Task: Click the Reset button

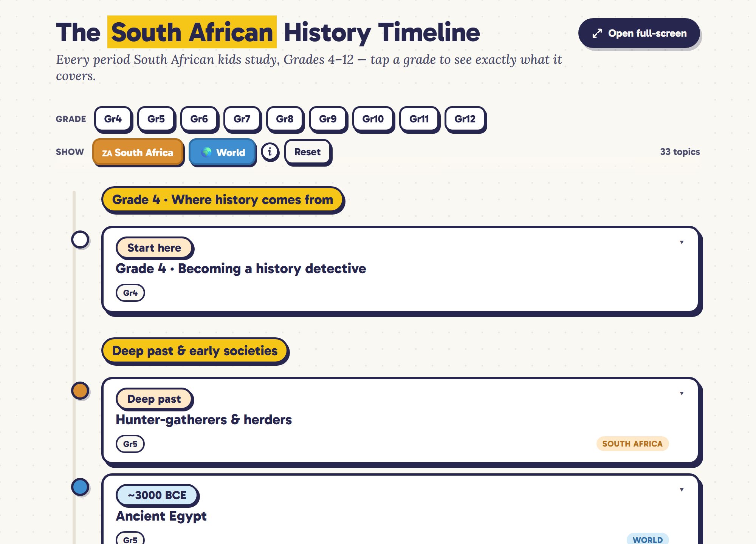Action: point(308,152)
